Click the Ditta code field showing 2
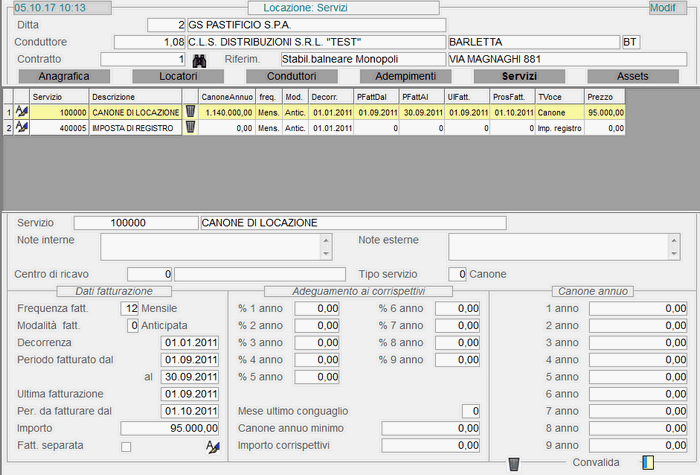This screenshot has width=700, height=475. (x=166, y=25)
